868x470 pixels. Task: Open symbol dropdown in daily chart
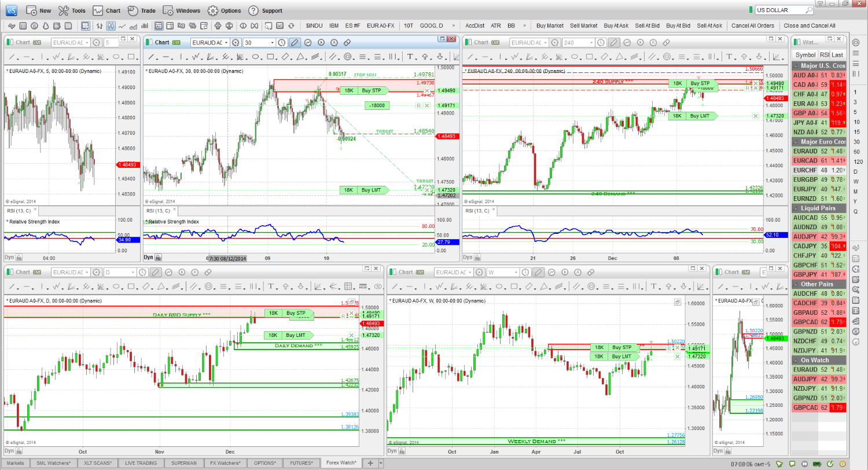(87, 272)
